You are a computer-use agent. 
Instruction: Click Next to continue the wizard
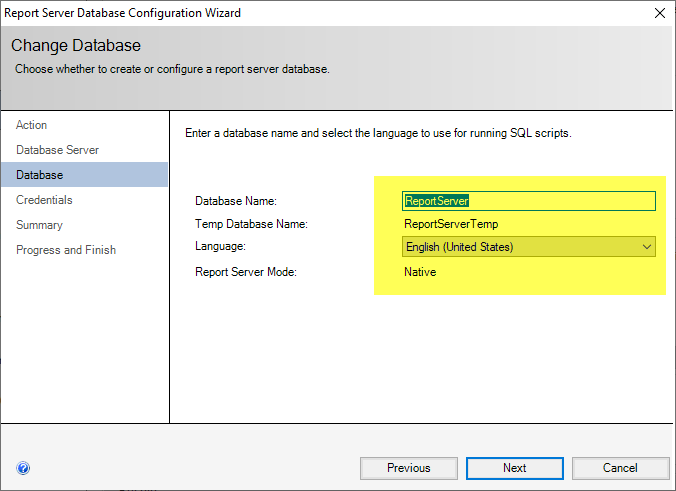coord(514,468)
